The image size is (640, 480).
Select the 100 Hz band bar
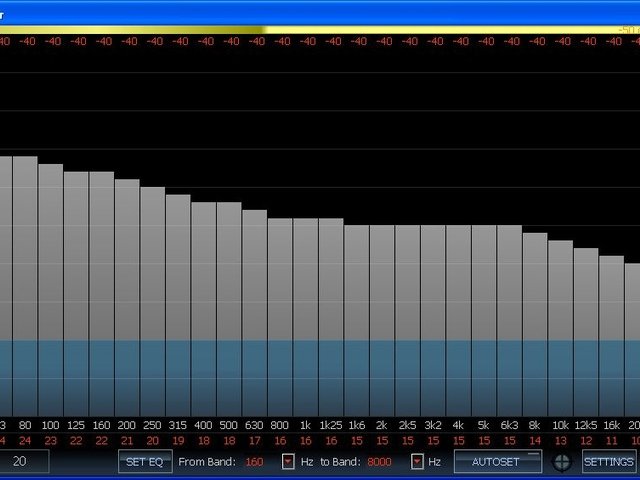(x=51, y=290)
